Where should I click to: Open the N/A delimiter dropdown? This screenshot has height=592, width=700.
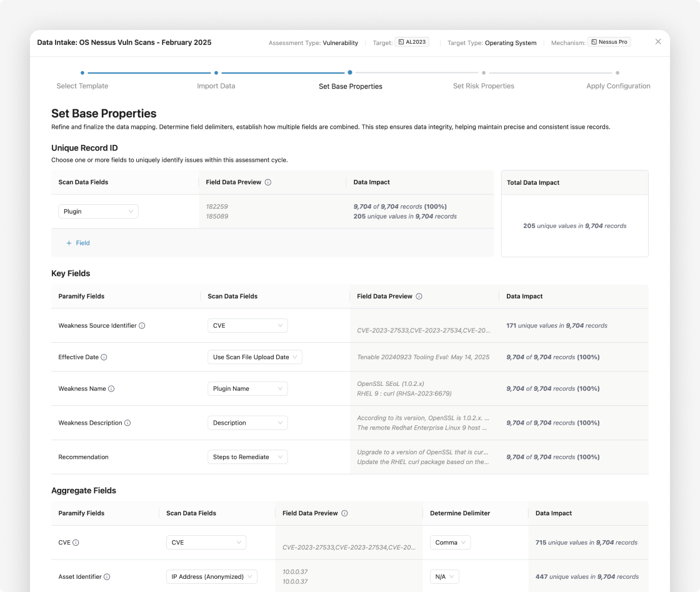[x=444, y=577]
